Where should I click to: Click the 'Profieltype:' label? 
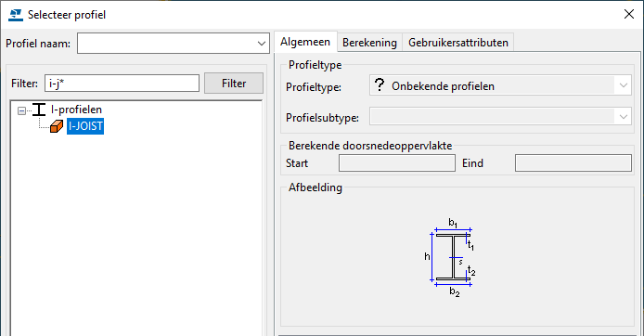coord(314,87)
